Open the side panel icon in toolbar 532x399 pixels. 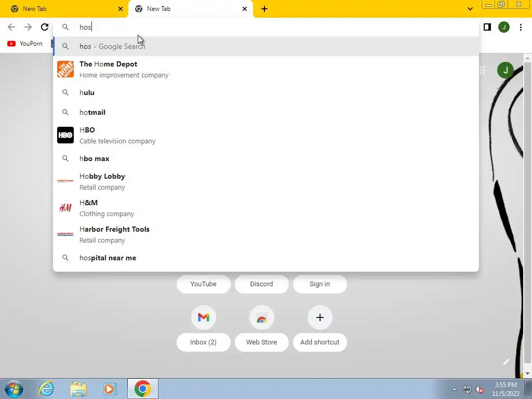tap(487, 27)
